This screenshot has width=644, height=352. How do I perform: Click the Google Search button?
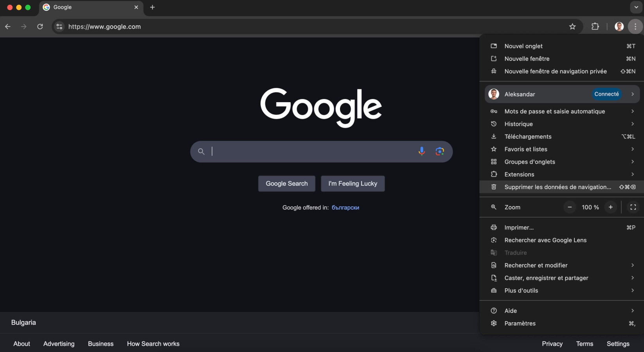(287, 184)
